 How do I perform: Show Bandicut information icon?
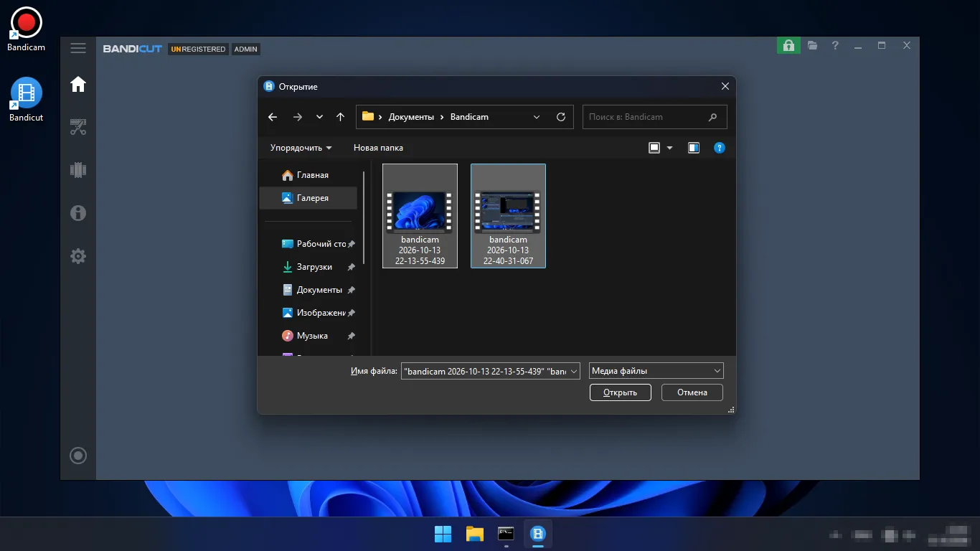78,213
